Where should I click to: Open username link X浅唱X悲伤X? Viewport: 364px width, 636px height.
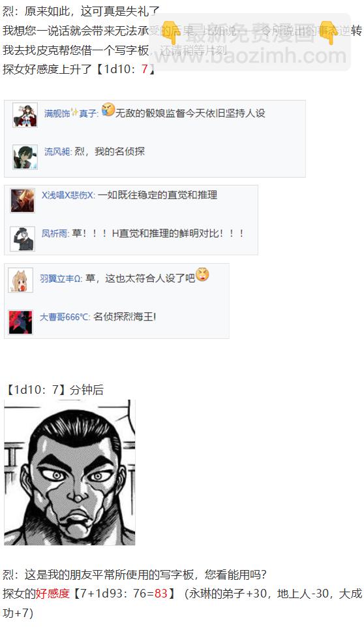pyautogui.click(x=68, y=195)
